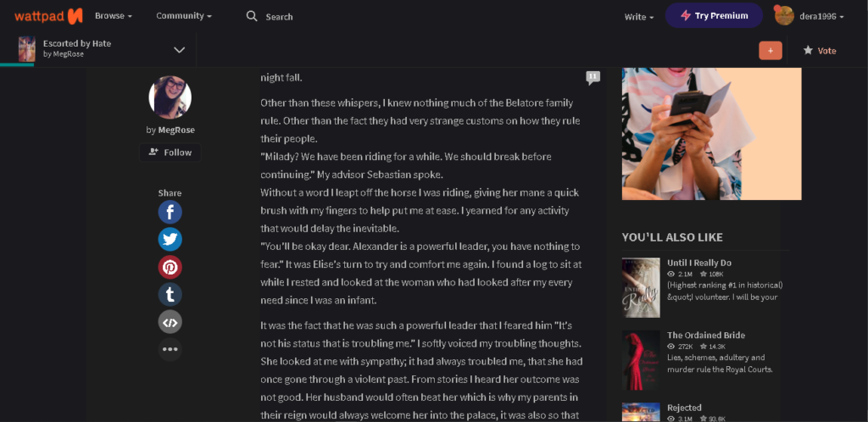Open the Write menu
This screenshot has width=868, height=422.
(639, 17)
